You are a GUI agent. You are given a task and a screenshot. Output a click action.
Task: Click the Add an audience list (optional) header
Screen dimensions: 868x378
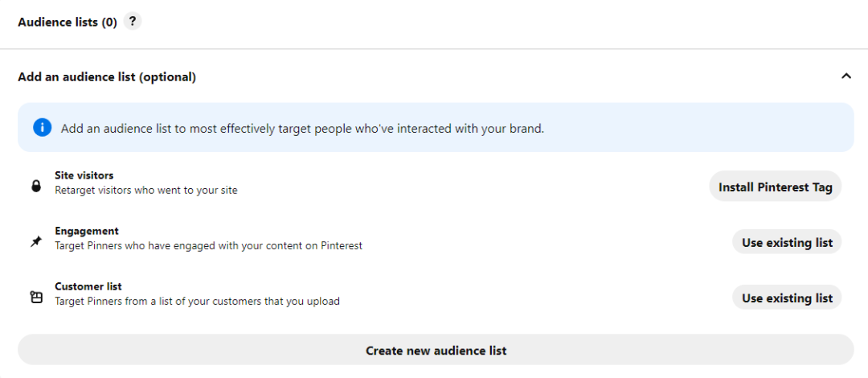107,77
